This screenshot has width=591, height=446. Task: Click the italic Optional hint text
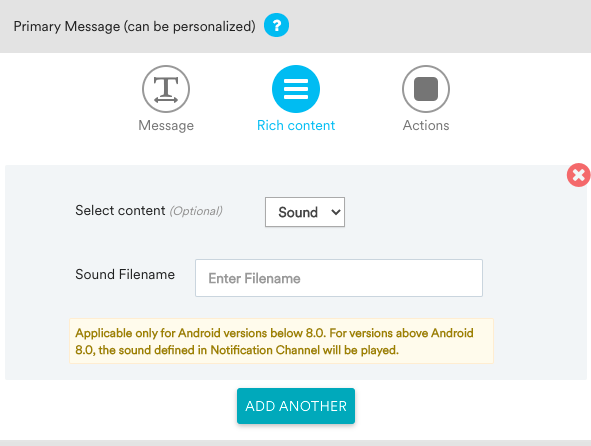point(196,211)
